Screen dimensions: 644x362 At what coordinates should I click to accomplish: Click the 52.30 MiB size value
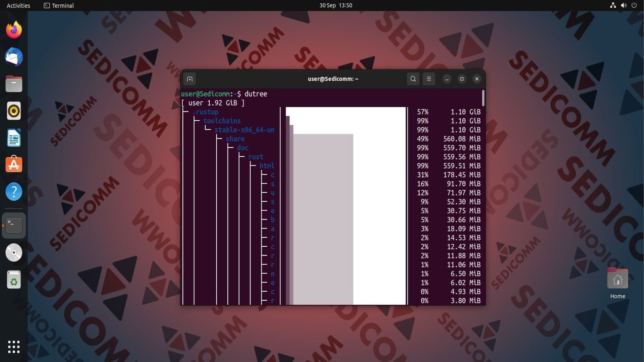pos(464,202)
